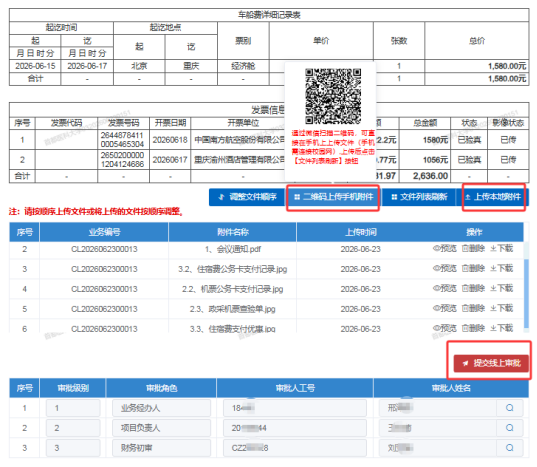Viewport: 537px width, 467px height.
Task: Click 审批人工号 field starting with 20
Action: click(x=295, y=428)
